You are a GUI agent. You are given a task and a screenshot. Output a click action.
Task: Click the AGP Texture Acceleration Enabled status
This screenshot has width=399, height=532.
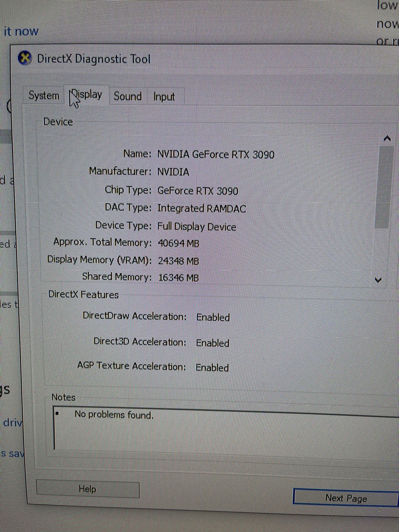(x=212, y=368)
